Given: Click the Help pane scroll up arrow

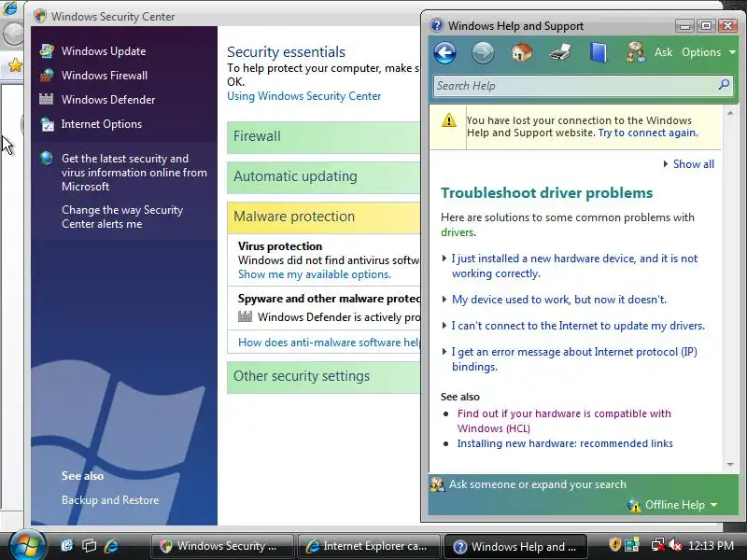Looking at the screenshot, I should (x=730, y=113).
